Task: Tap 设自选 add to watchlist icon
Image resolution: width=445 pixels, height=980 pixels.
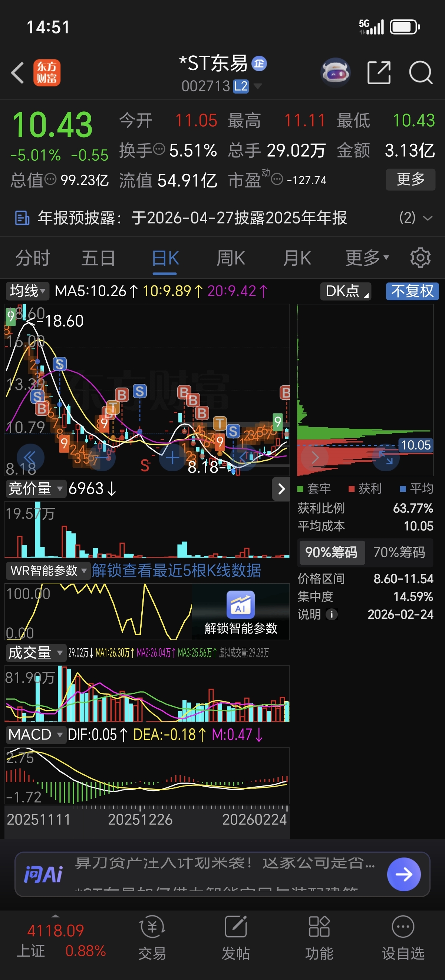Action: pyautogui.click(x=403, y=937)
